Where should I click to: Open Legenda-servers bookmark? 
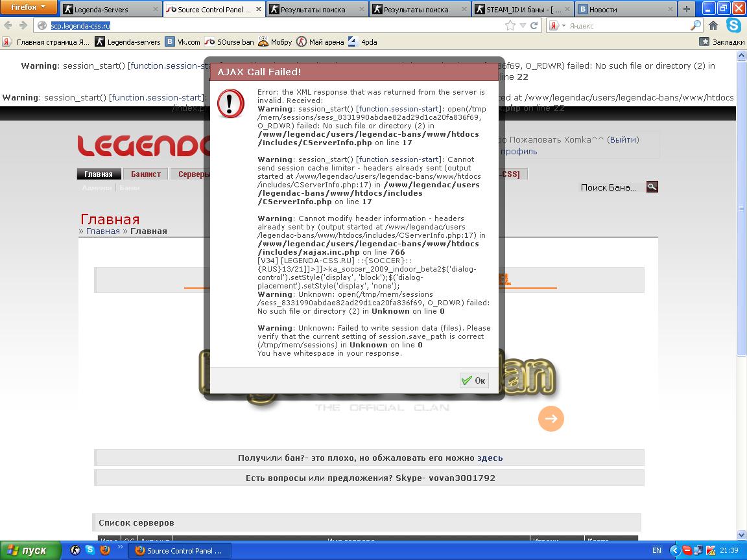point(128,42)
